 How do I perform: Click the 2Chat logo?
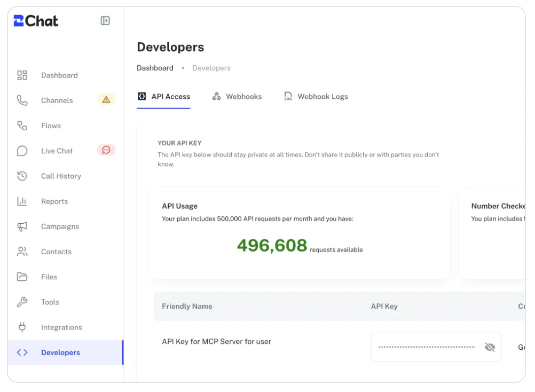click(x=36, y=21)
